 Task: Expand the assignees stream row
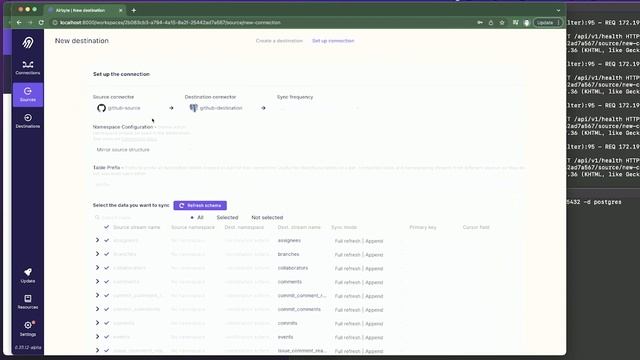pyautogui.click(x=97, y=240)
